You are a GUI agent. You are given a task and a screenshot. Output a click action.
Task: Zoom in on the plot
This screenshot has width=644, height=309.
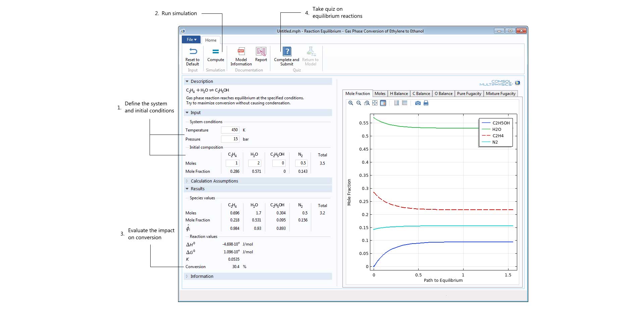[351, 103]
